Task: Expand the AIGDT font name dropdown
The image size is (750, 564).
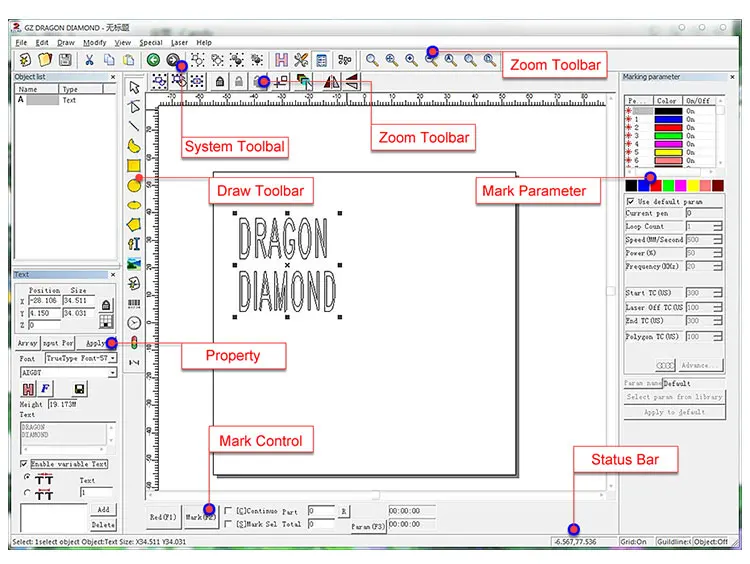Action: coord(112,372)
